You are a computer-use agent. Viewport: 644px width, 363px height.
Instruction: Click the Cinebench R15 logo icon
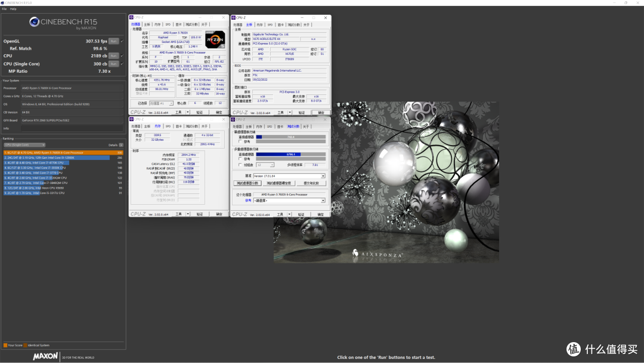(x=34, y=21)
